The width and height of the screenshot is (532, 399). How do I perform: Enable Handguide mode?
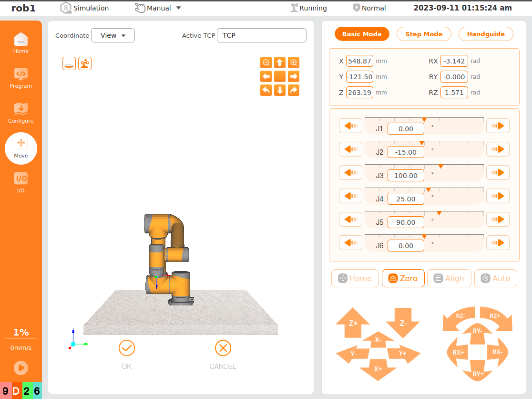click(x=486, y=34)
